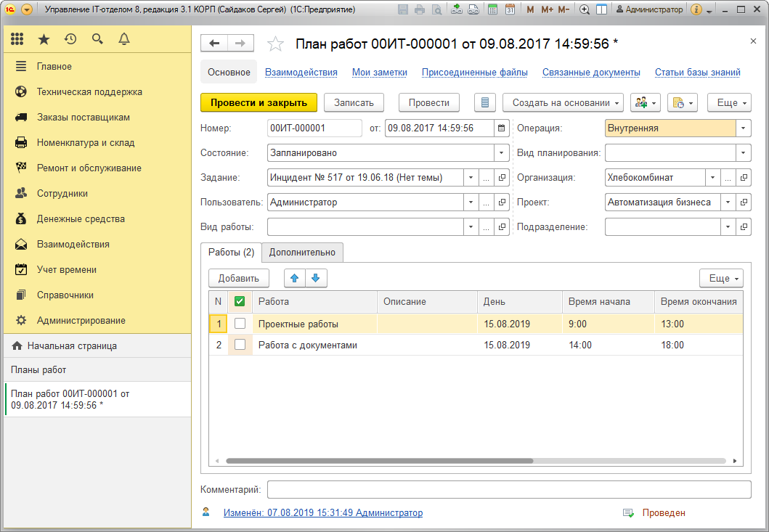Go forward with the right arrow button
The width and height of the screenshot is (769, 532).
point(240,43)
